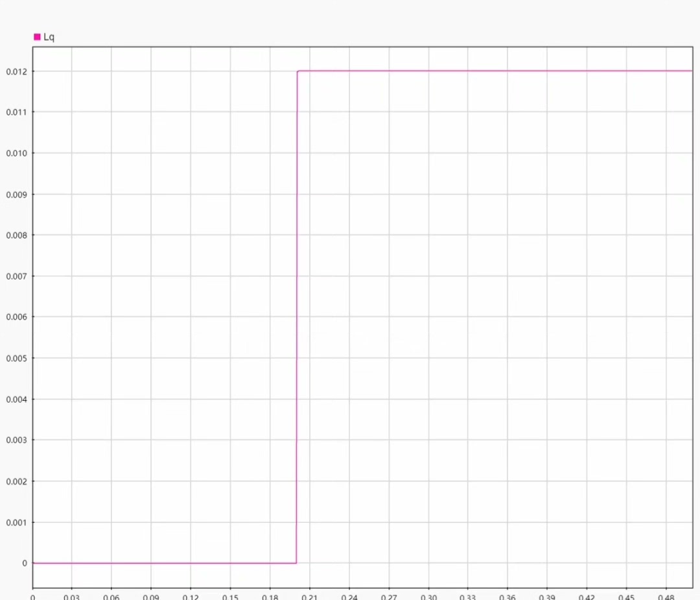Viewport: 700px width, 600px height.
Task: Click the y-axis 0 label
Action: pyautogui.click(x=25, y=564)
